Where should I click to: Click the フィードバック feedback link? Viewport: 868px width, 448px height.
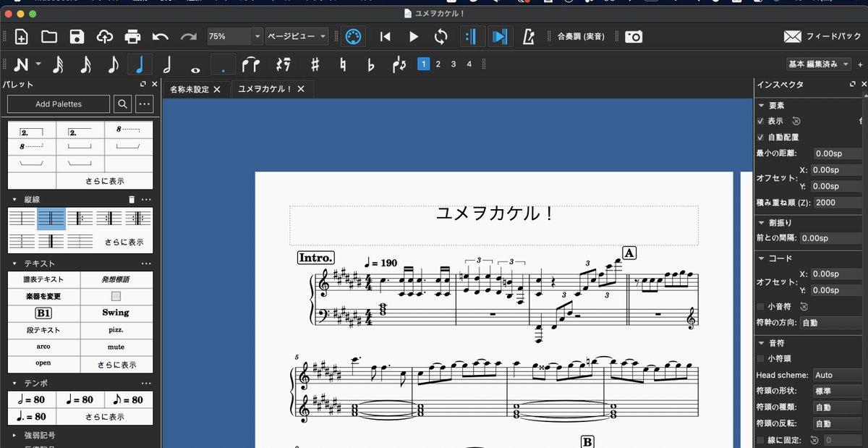[x=822, y=37]
